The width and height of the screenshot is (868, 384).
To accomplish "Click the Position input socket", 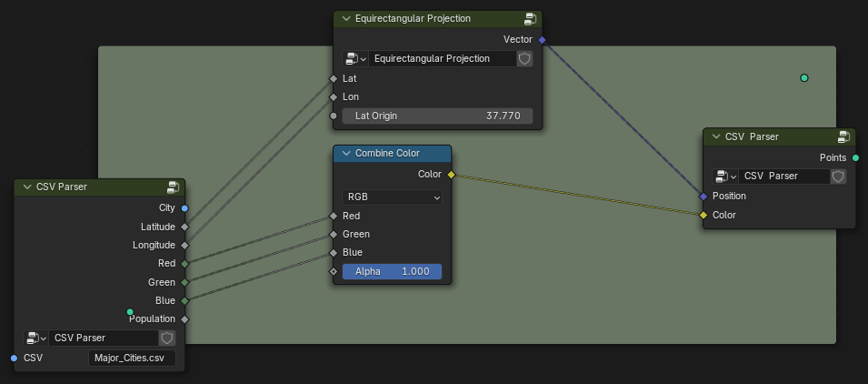I will click(703, 197).
